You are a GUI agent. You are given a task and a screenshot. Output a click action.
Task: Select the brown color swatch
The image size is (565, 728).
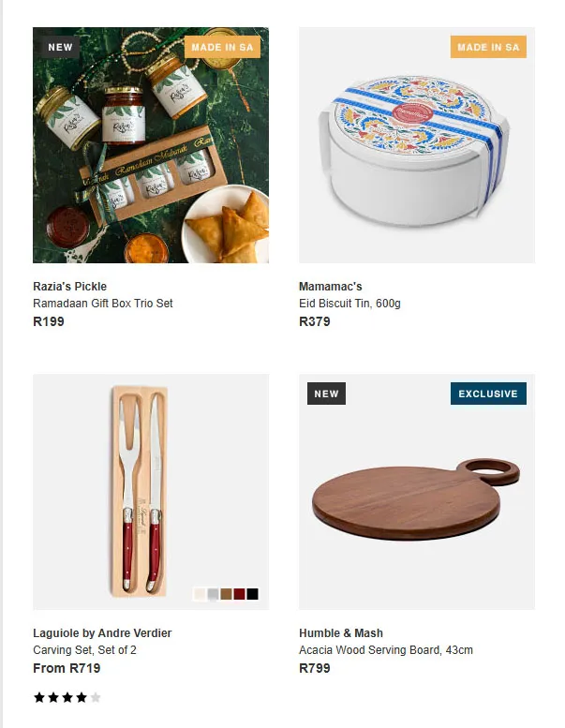[x=226, y=594]
